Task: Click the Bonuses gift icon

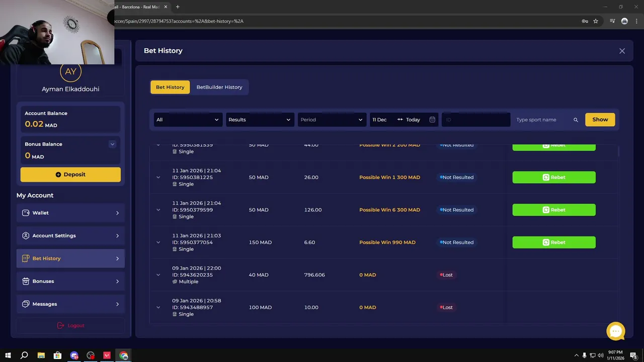Action: click(x=26, y=281)
